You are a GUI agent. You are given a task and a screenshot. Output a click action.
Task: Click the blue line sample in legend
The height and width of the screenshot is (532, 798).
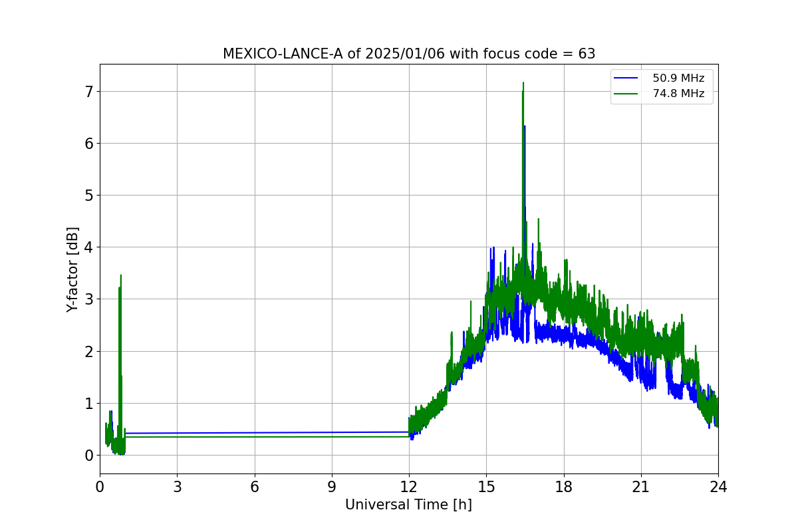tap(626, 78)
